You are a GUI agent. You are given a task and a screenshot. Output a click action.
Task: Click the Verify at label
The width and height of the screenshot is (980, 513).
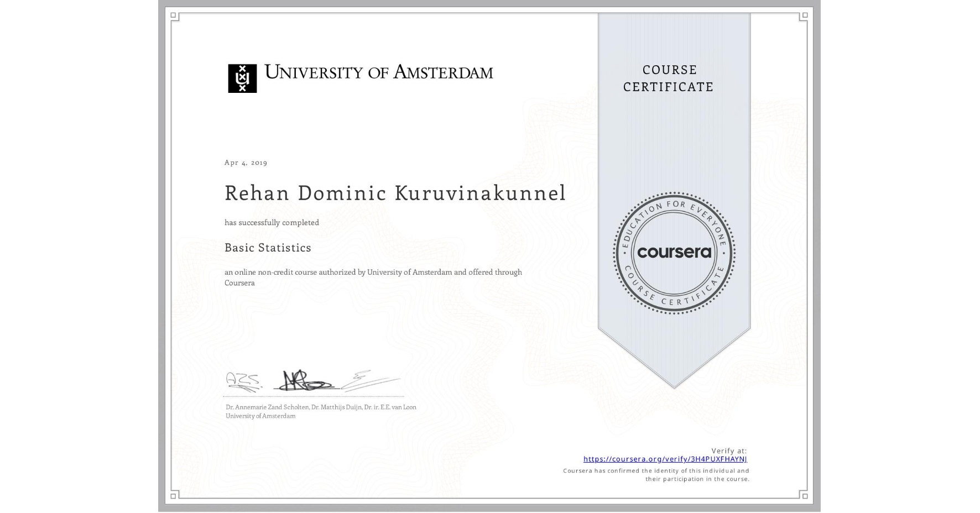coord(729,449)
